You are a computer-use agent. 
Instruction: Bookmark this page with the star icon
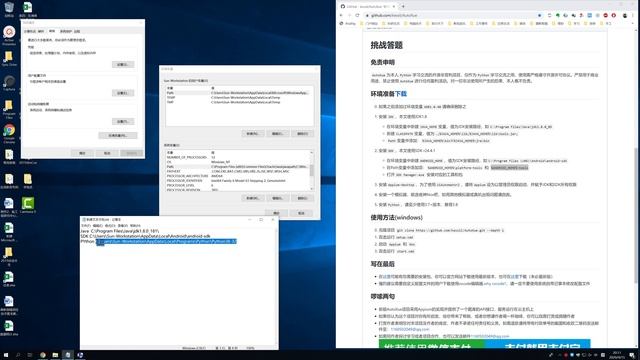pos(540,16)
